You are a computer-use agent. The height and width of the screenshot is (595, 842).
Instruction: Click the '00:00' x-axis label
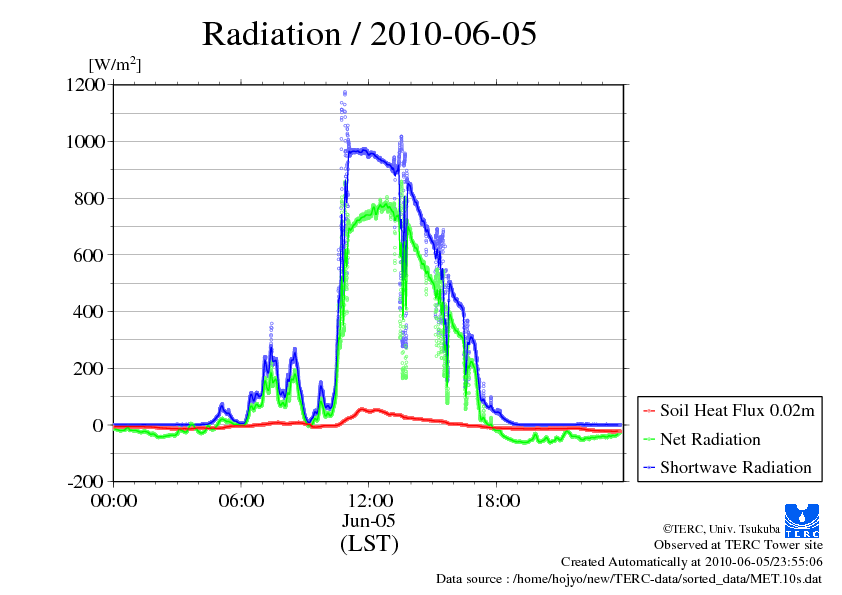114,500
